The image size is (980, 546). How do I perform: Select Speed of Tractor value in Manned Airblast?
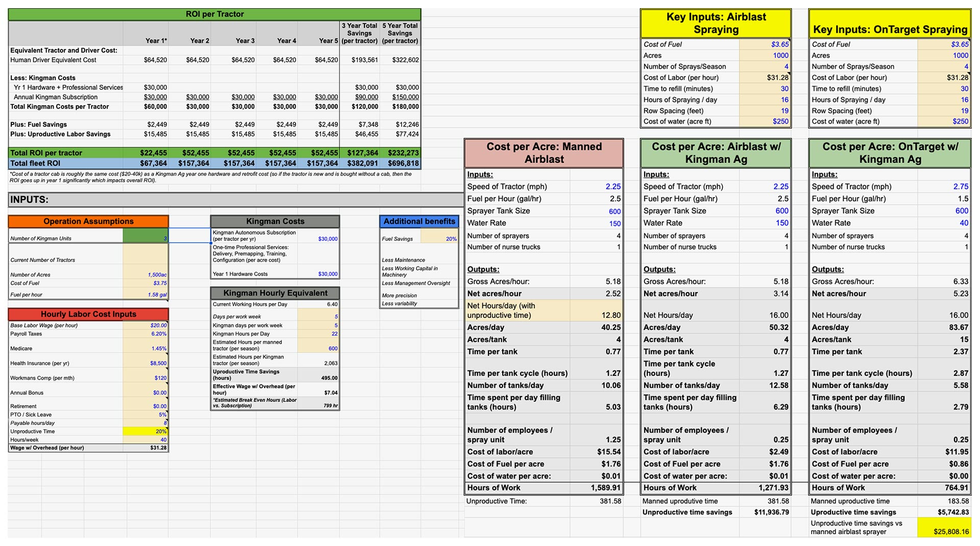coord(596,187)
